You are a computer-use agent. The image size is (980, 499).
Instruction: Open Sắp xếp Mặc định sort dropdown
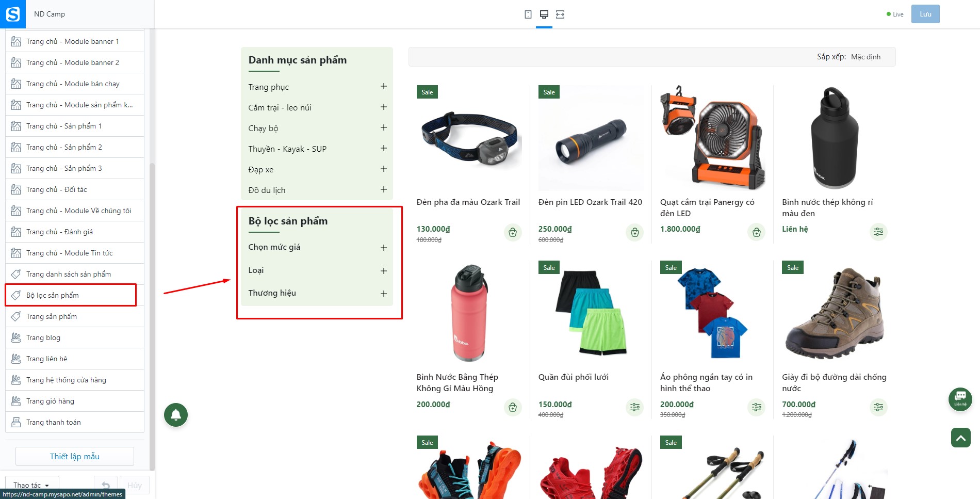coord(865,57)
